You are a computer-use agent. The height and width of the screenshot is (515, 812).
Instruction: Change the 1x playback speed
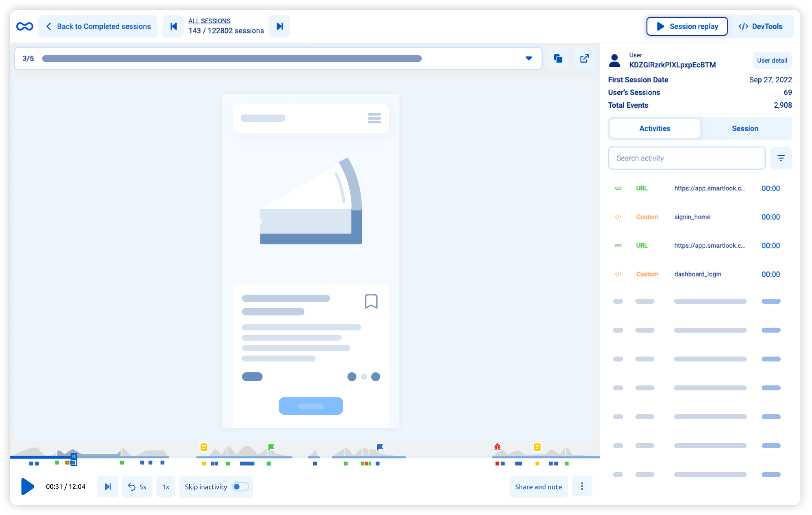[166, 487]
